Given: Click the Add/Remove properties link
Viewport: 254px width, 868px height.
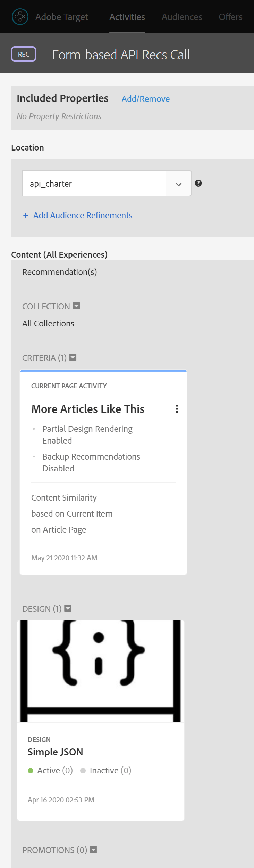Looking at the screenshot, I should click(x=145, y=99).
